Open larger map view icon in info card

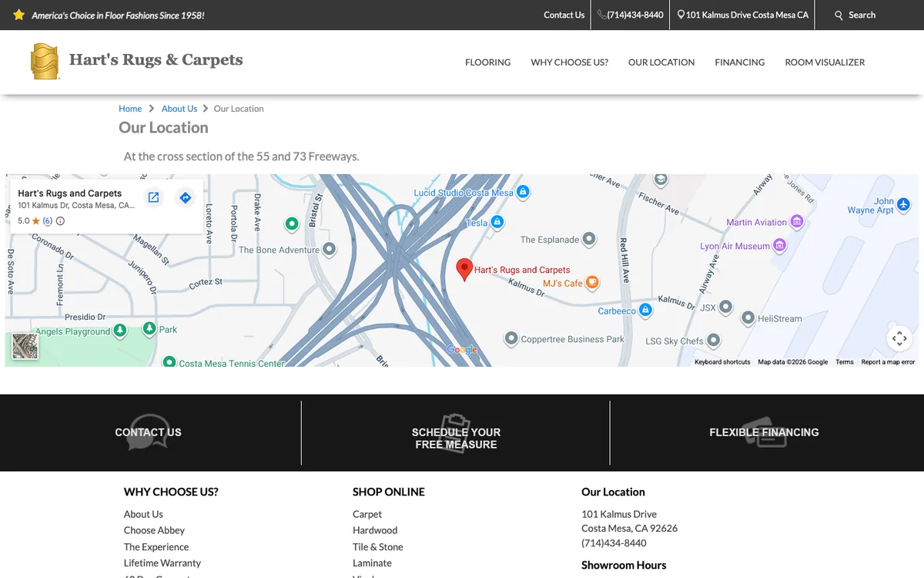click(153, 197)
